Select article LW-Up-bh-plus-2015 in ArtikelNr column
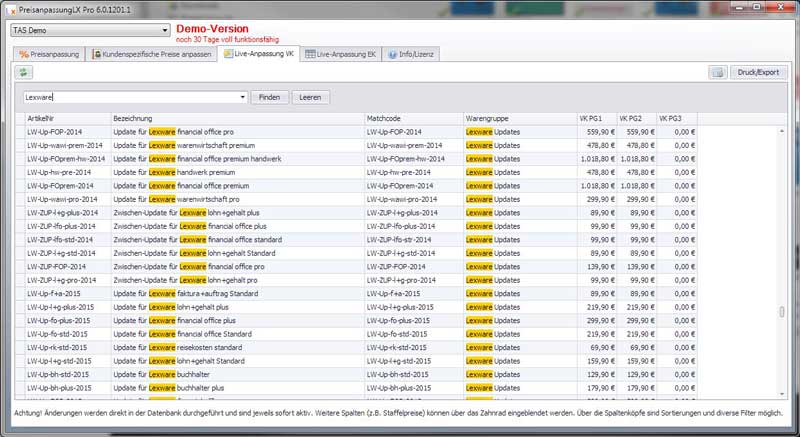This screenshot has width=800, height=437. [59, 388]
